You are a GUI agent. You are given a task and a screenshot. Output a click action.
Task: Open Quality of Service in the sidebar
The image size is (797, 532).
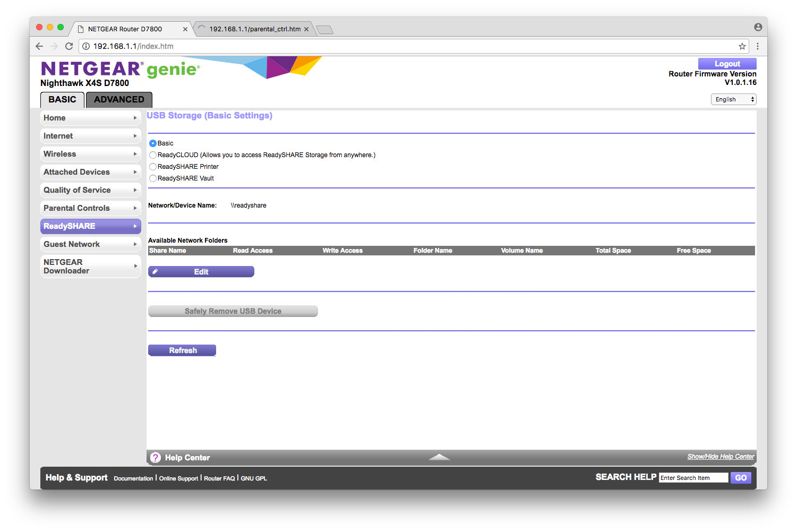point(90,190)
